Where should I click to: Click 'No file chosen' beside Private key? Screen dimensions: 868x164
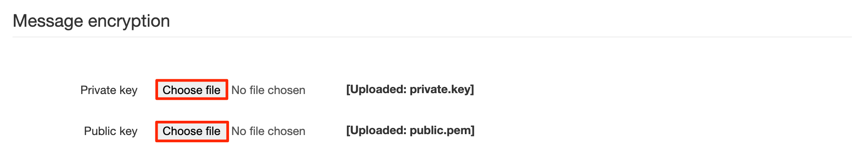pyautogui.click(x=268, y=90)
